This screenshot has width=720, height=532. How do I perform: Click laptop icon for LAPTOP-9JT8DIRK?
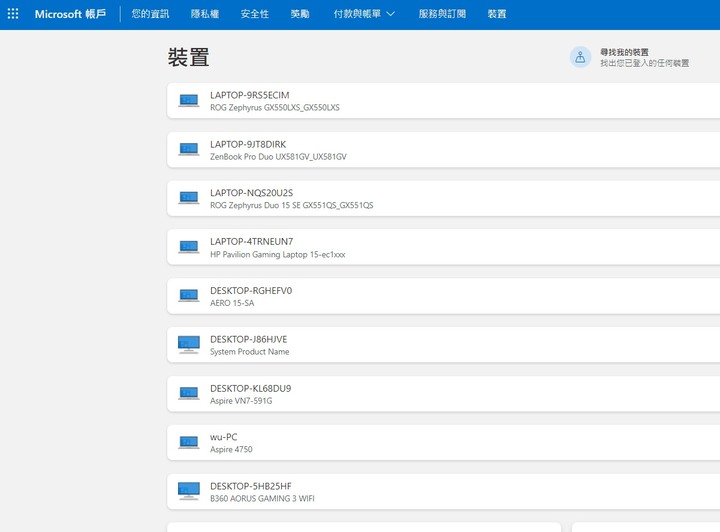pyautogui.click(x=189, y=149)
